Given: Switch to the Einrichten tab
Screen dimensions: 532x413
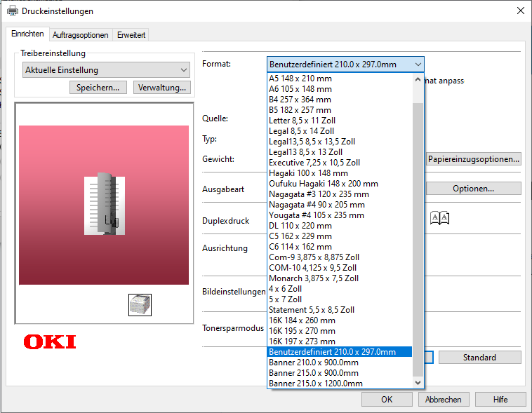Looking at the screenshot, I should click(x=27, y=34).
